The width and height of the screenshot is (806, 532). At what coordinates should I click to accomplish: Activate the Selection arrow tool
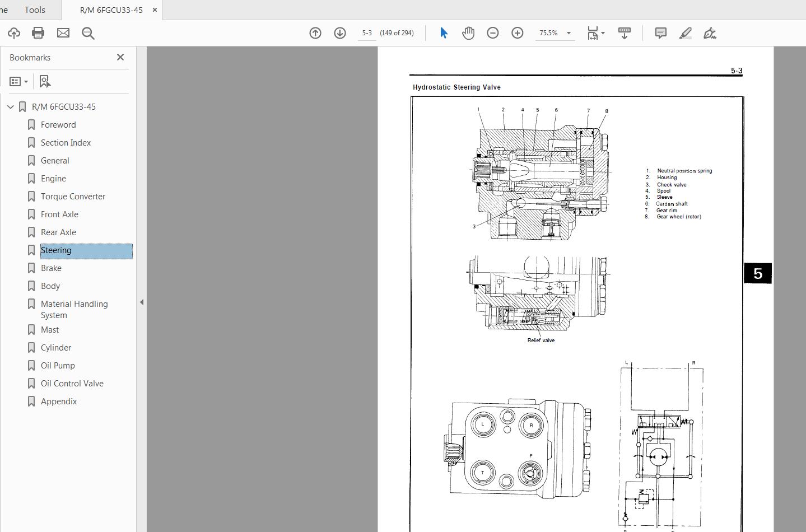coord(442,32)
